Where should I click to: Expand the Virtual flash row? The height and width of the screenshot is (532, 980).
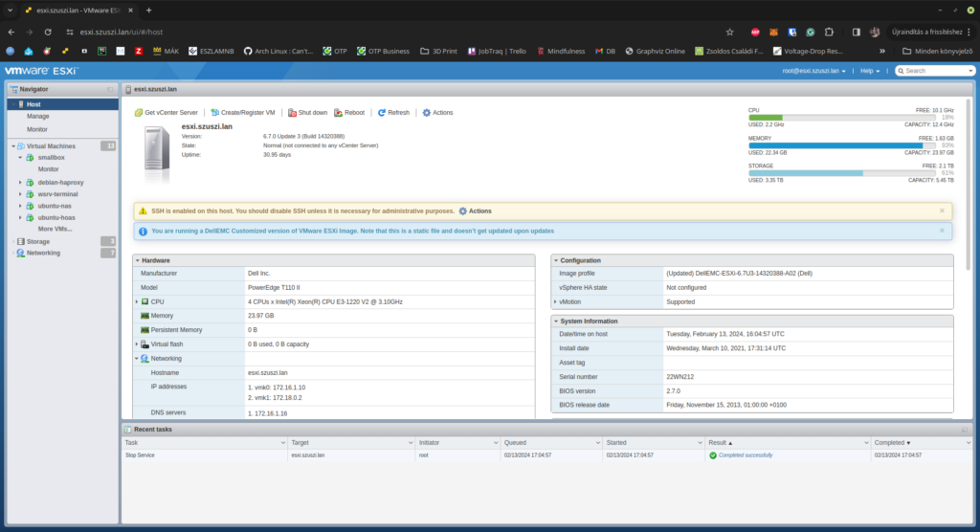pyautogui.click(x=137, y=344)
